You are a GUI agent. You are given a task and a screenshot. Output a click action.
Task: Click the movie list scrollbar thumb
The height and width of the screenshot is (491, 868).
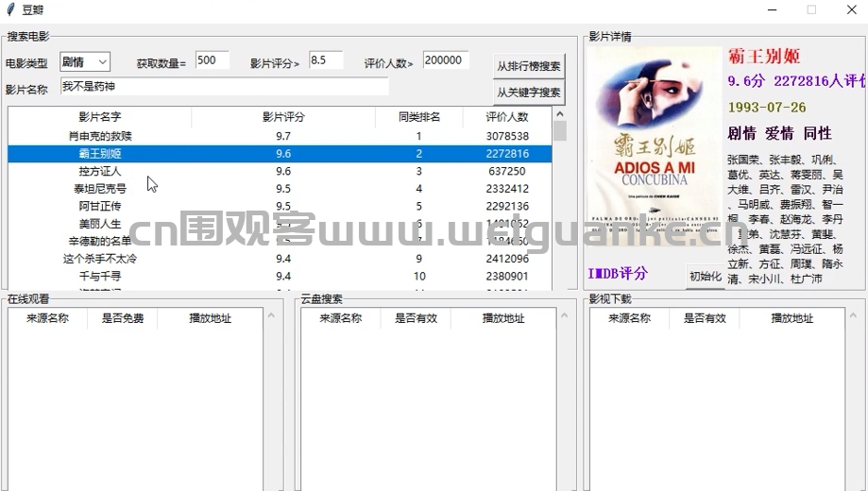pos(560,131)
